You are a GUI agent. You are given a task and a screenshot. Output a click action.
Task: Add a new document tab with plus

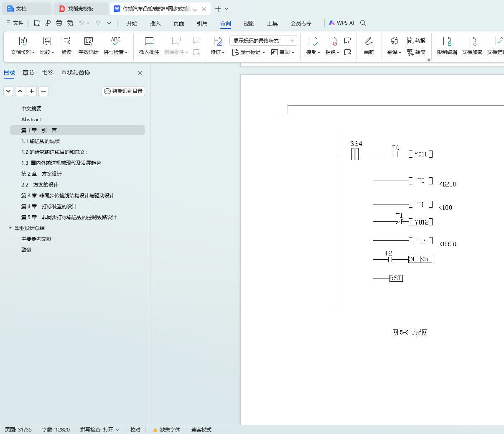click(x=218, y=9)
